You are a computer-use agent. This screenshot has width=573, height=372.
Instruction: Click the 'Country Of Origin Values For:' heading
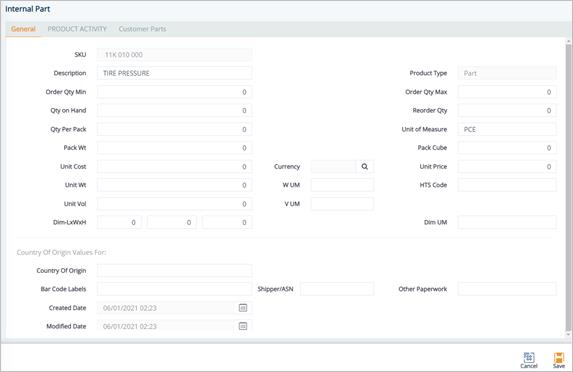[61, 253]
